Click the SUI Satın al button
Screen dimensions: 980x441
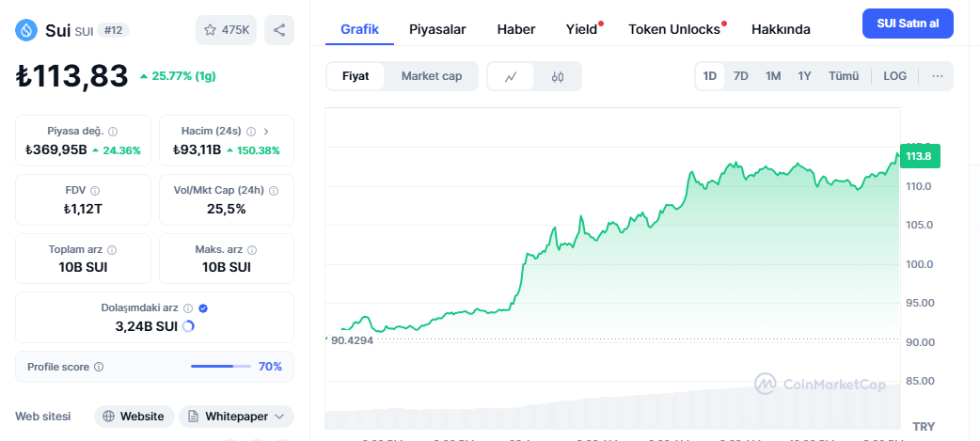coord(908,24)
